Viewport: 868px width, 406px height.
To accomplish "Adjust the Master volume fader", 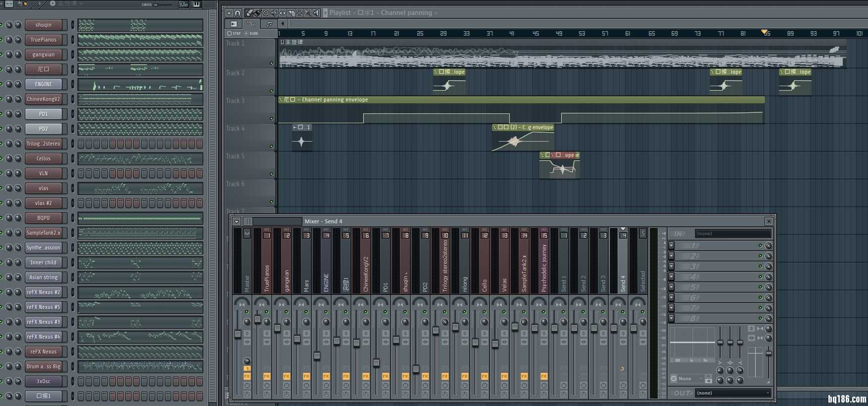I will coord(238,334).
